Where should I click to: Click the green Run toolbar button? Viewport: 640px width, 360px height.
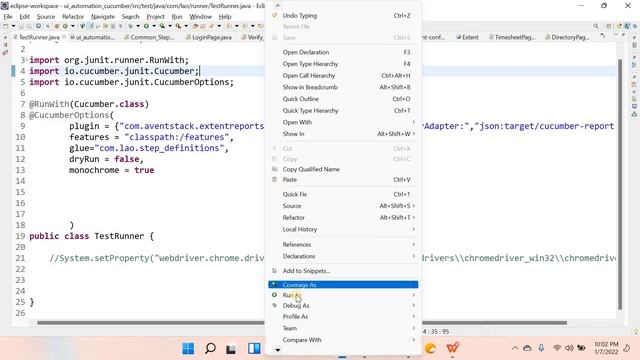click(x=146, y=26)
